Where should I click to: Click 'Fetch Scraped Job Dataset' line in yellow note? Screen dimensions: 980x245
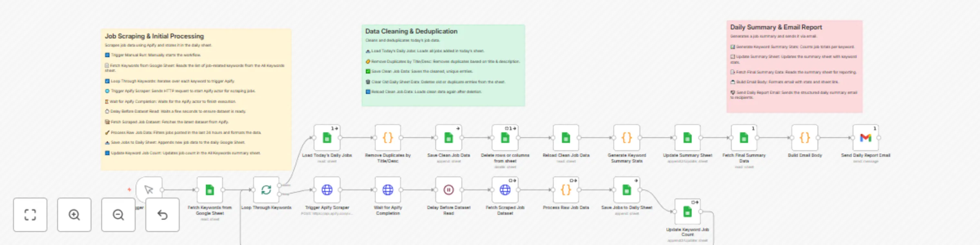pos(167,122)
